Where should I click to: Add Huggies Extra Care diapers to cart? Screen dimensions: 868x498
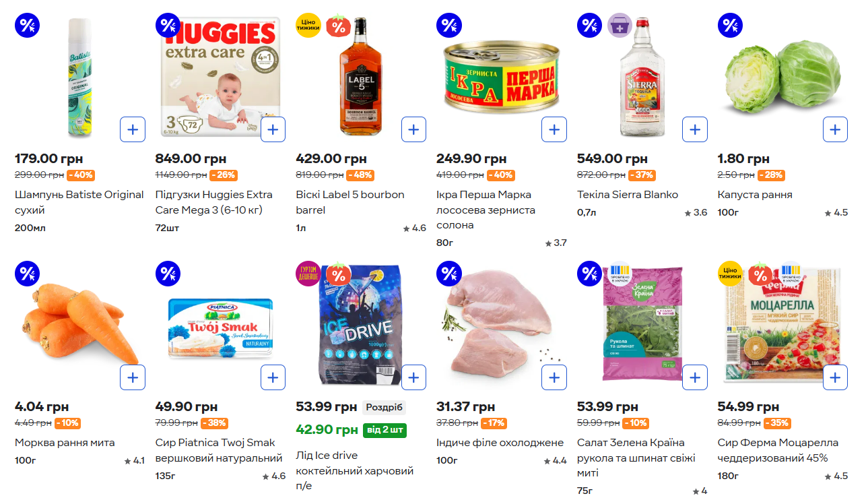(273, 129)
